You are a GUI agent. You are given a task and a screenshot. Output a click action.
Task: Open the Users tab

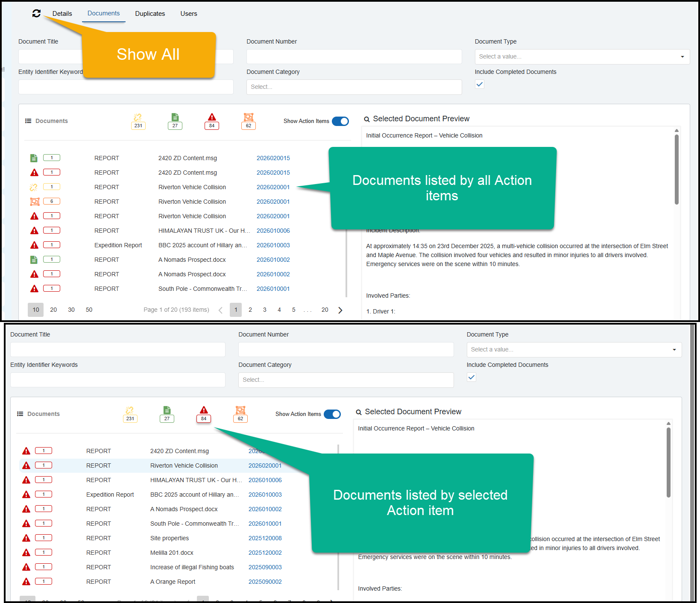[188, 14]
